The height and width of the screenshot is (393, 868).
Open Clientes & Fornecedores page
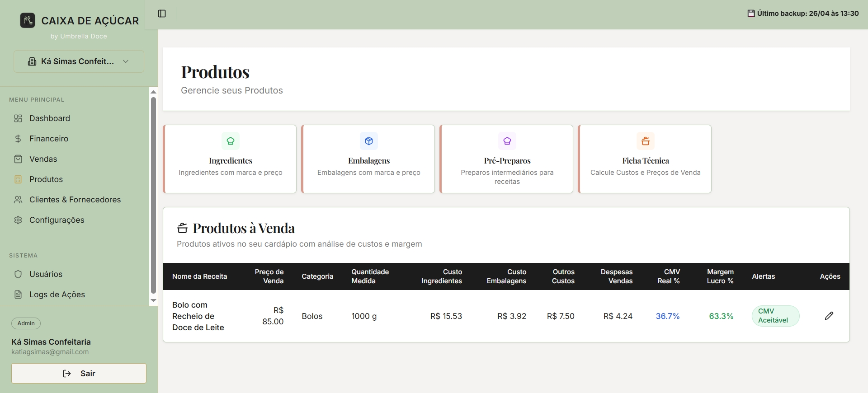(75, 200)
